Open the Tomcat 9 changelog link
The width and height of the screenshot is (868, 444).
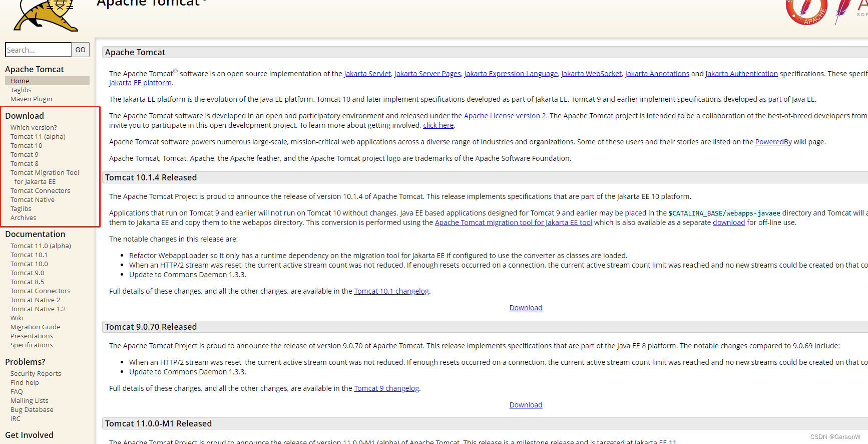(386, 388)
